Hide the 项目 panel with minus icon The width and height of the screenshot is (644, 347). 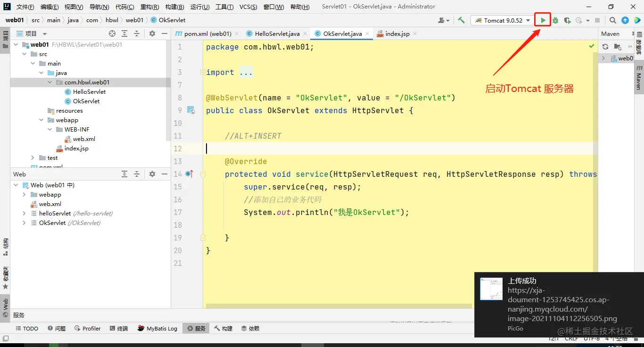click(164, 33)
